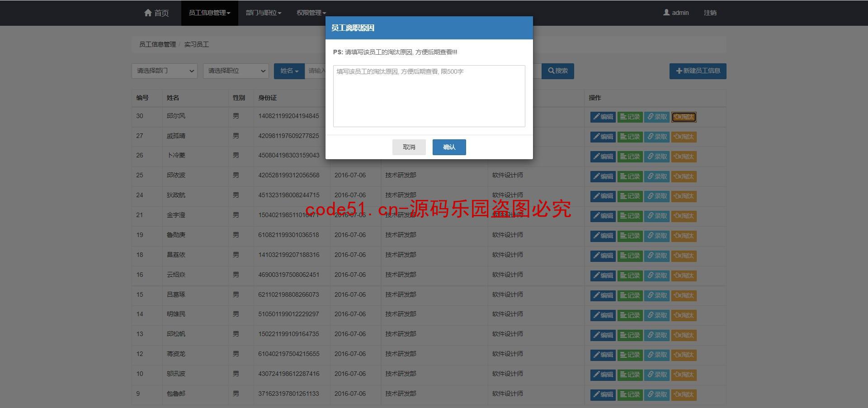This screenshot has height=408, width=868.
Task: Edit employee 金宇澄 row 21
Action: click(x=603, y=216)
